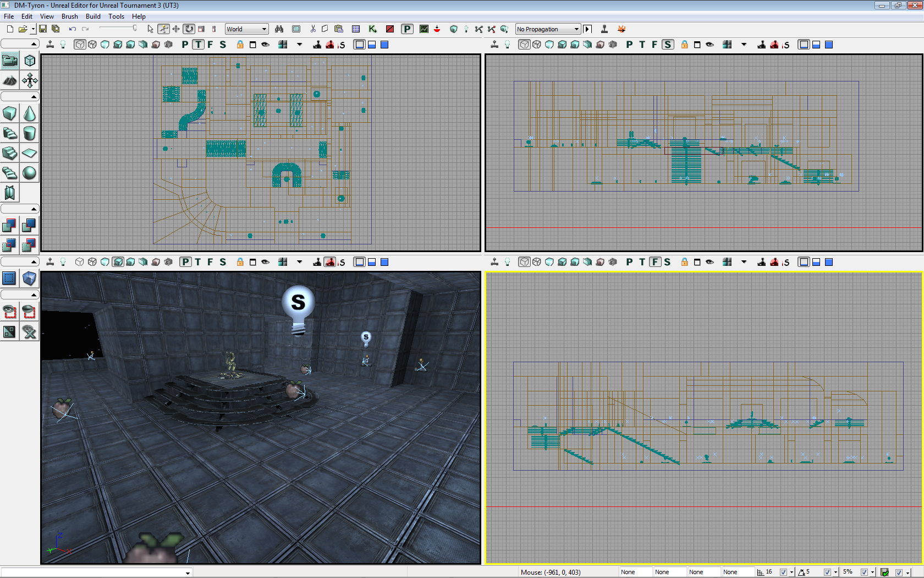Click the CSG Intersect tool
Screen dimensions: 924x578
click(x=10, y=245)
